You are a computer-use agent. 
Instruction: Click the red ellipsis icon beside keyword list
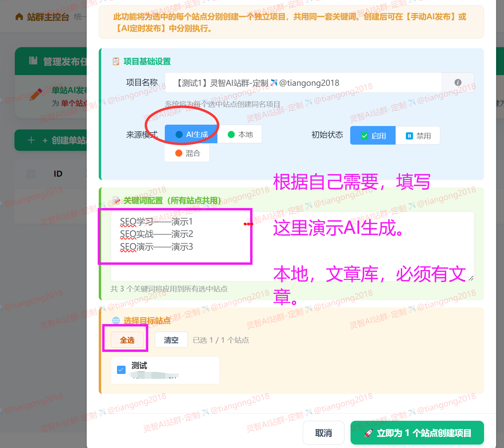(249, 224)
